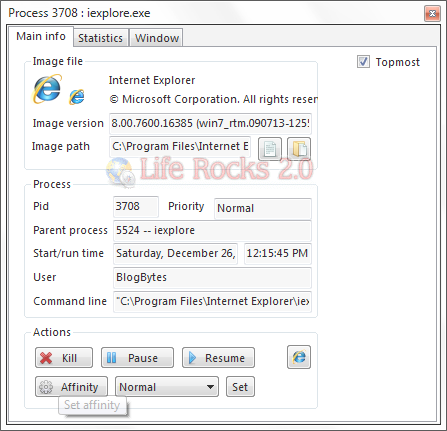Click the Internet Explorer icon button in Actions
Image resolution: width=447 pixels, height=431 pixels.
299,357
